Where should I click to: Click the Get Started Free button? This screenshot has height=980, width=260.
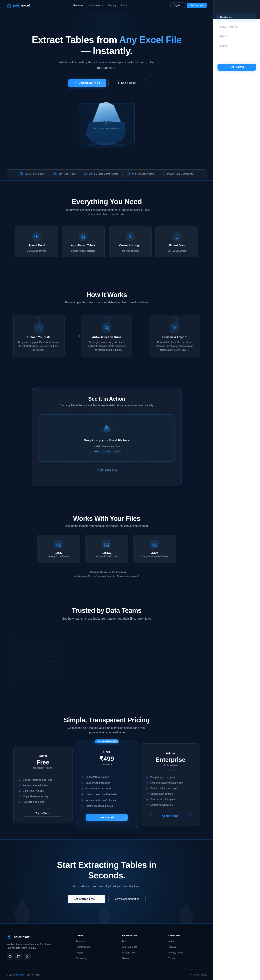(86, 899)
